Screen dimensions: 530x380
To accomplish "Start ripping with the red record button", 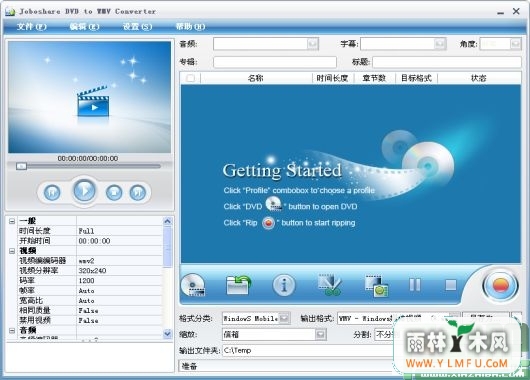I will tap(500, 286).
